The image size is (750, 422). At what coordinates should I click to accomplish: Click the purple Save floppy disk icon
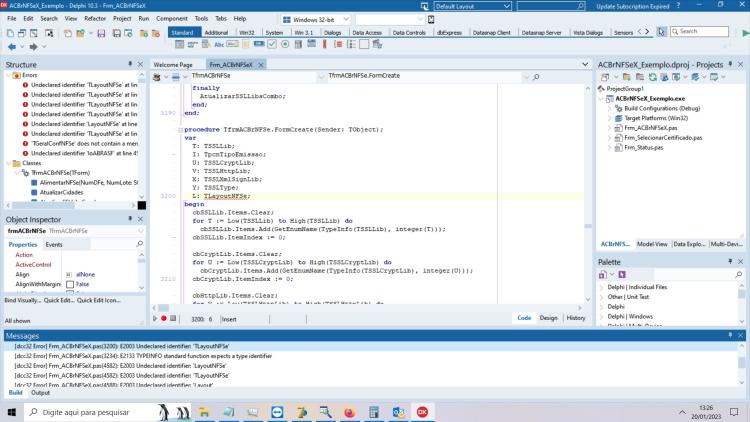pyautogui.click(x=101, y=33)
